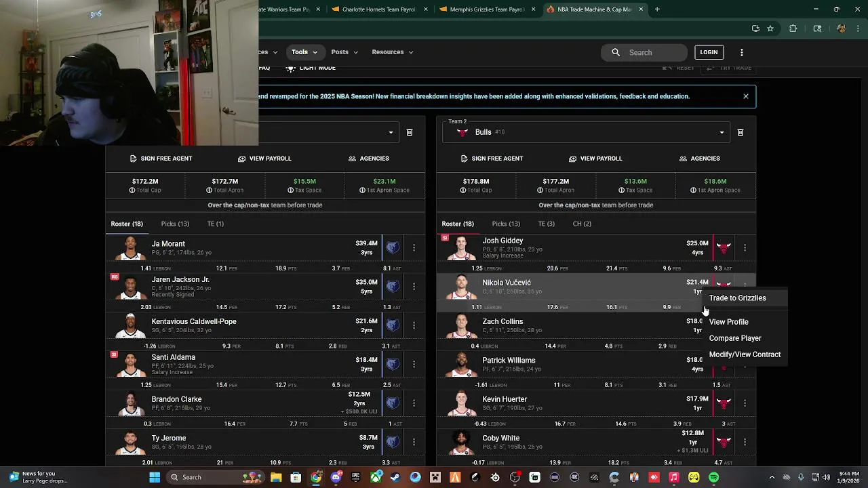Open Josh Giddey's three-dot options menu
The image size is (868, 488).
[x=745, y=247]
